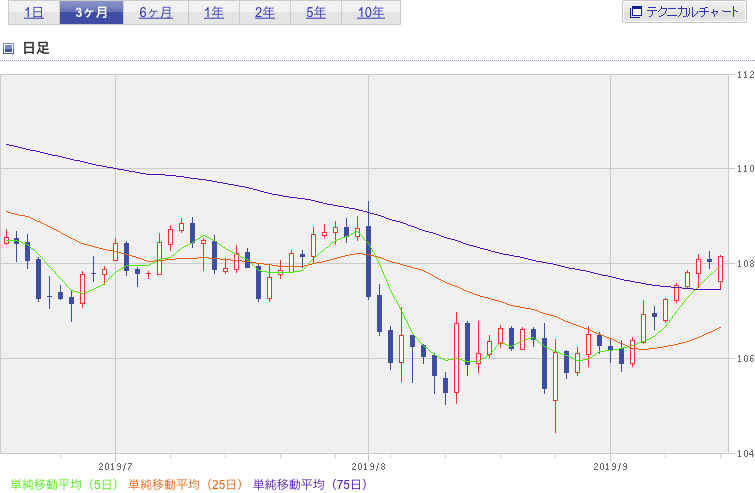755x493 pixels.
Task: Click the 日足 heading text
Action: click(x=36, y=48)
